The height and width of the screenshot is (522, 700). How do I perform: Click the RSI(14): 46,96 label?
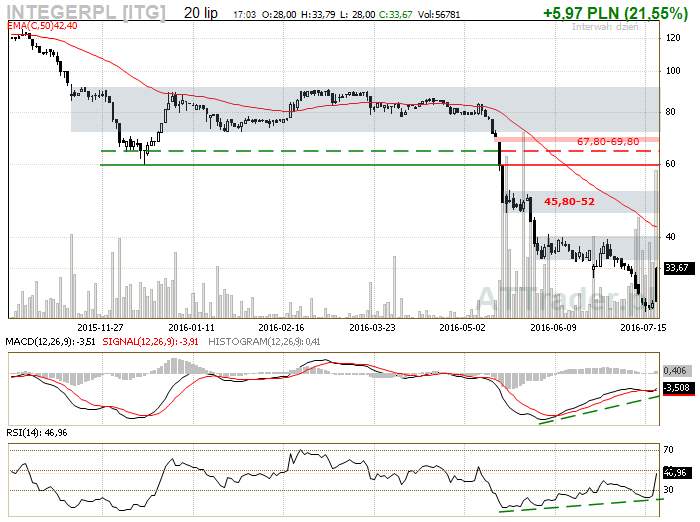click(37, 432)
